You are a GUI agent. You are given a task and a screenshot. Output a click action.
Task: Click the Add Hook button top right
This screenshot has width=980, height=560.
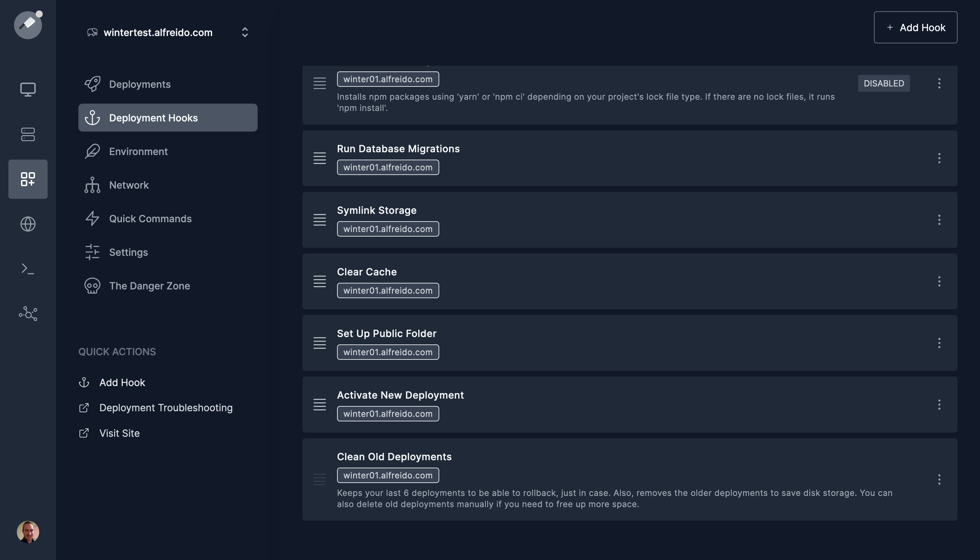pyautogui.click(x=915, y=27)
